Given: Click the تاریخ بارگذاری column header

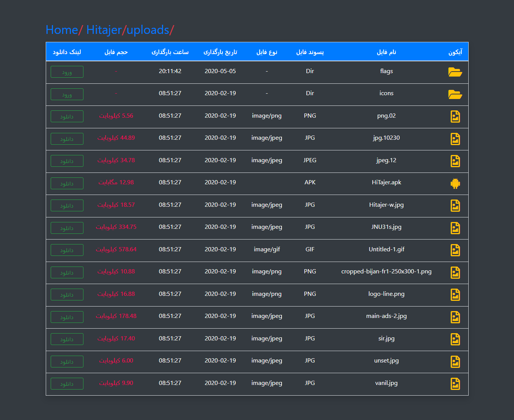Looking at the screenshot, I should (220, 52).
